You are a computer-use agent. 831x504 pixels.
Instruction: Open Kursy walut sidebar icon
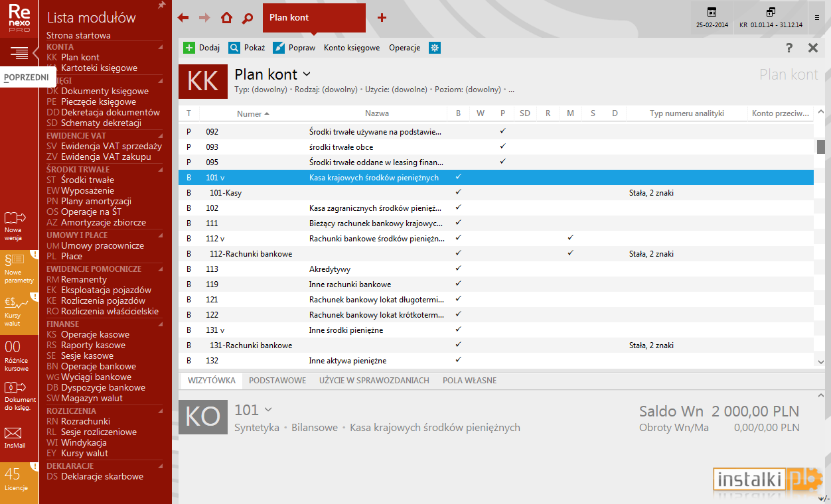tap(15, 310)
